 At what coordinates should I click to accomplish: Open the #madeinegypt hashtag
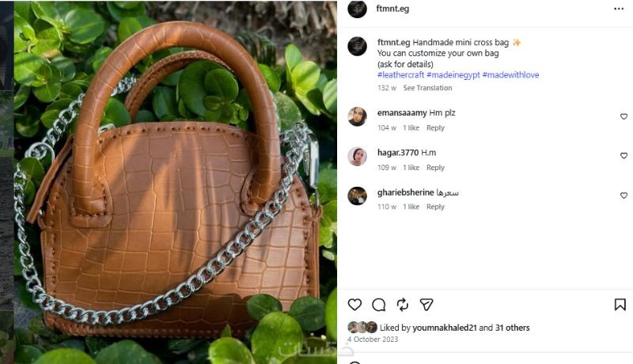[453, 75]
